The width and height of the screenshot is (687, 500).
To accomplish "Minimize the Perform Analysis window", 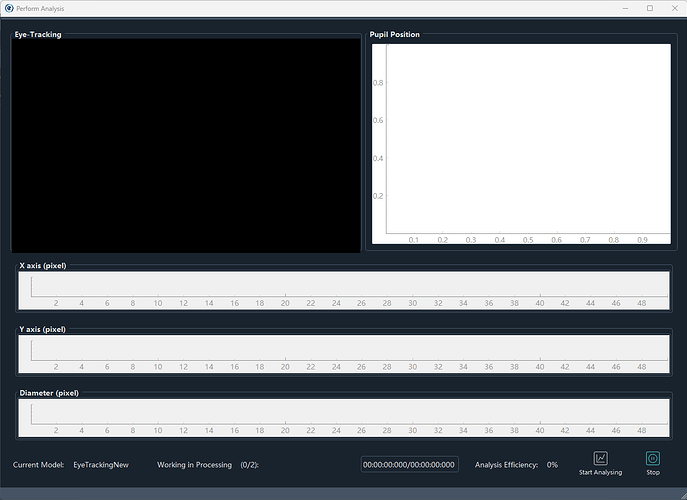I will (x=624, y=8).
